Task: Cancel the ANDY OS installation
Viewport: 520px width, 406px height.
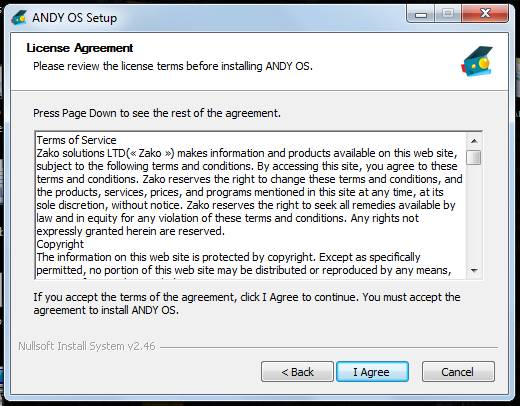Action: click(x=458, y=372)
